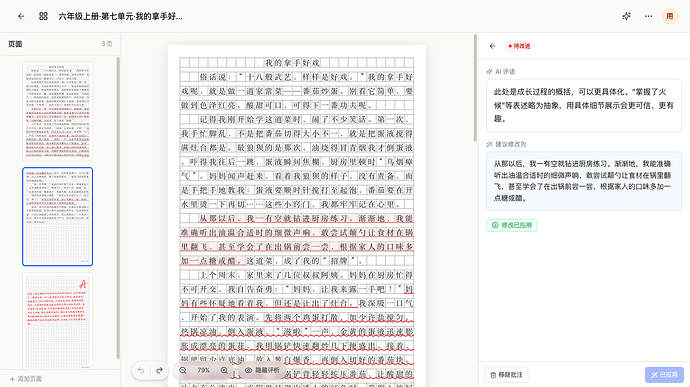Click the page list scrollbar

click(118, 207)
